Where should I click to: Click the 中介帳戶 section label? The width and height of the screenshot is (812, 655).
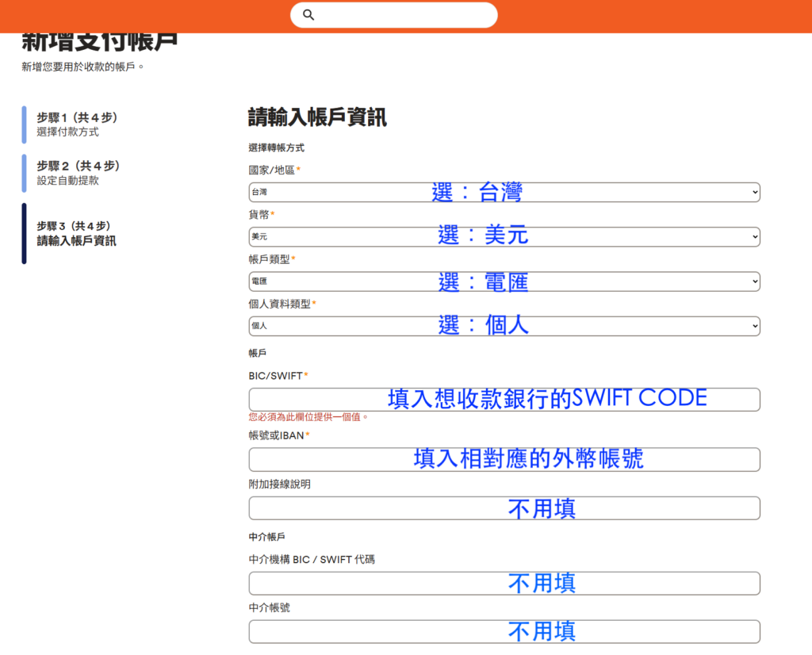(267, 537)
